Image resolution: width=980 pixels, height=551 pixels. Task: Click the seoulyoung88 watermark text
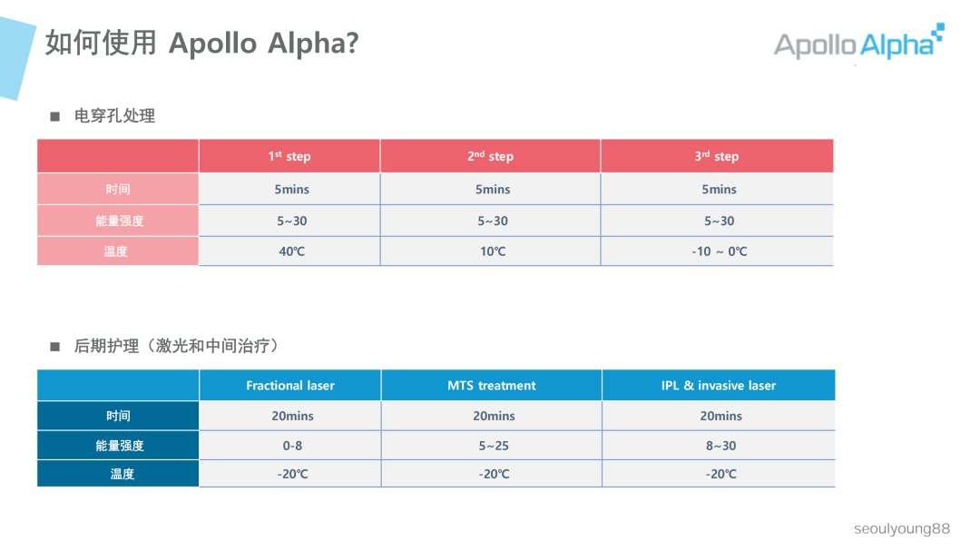(902, 528)
